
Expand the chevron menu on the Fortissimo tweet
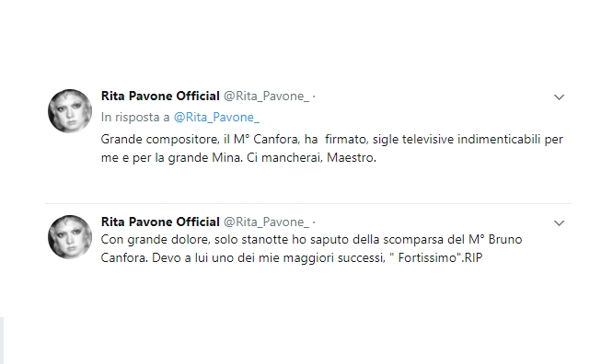coord(560,223)
